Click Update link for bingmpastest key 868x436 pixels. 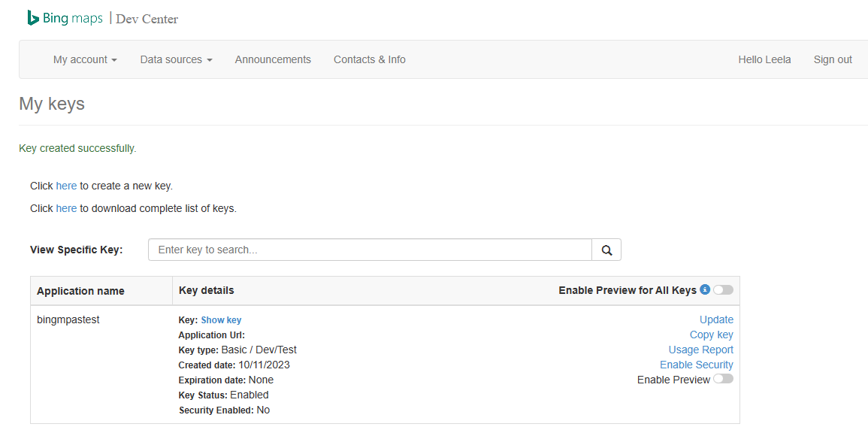(x=716, y=319)
